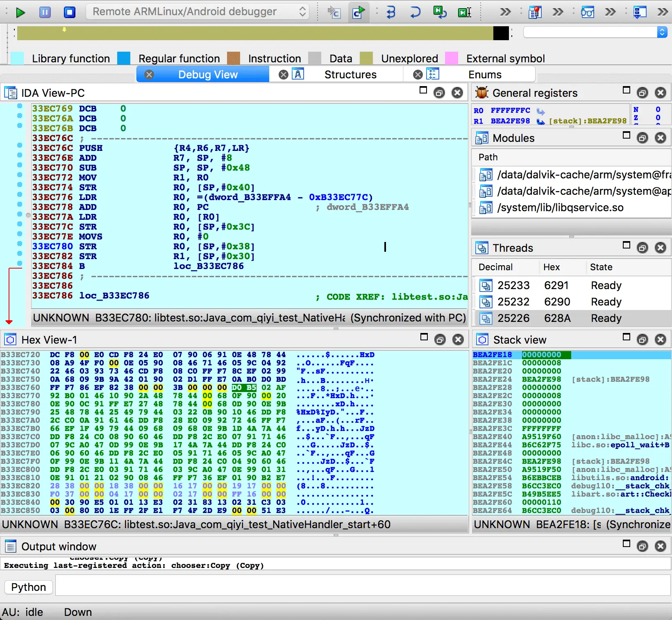Click the Output window panel icon
The height and width of the screenshot is (620, 672).
(11, 547)
